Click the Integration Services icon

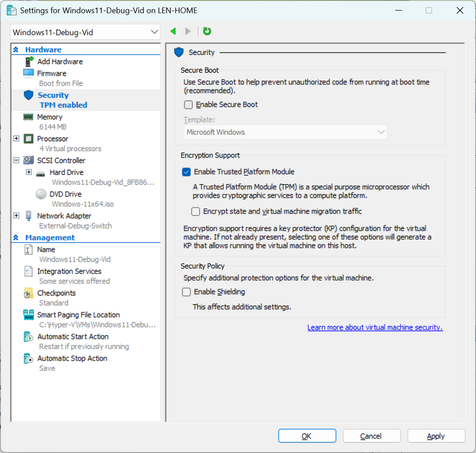(x=29, y=271)
